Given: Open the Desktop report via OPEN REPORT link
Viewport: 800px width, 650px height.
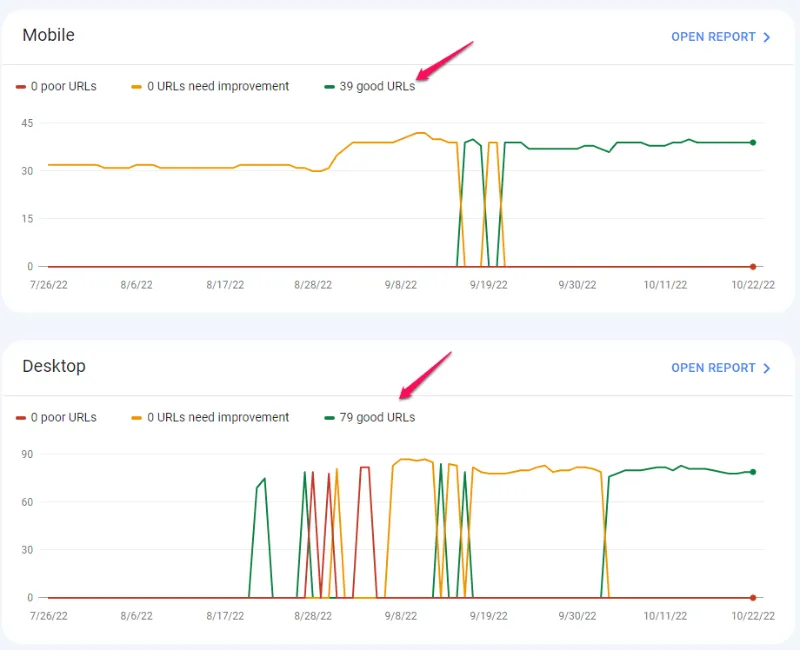Looking at the screenshot, I should (715, 367).
